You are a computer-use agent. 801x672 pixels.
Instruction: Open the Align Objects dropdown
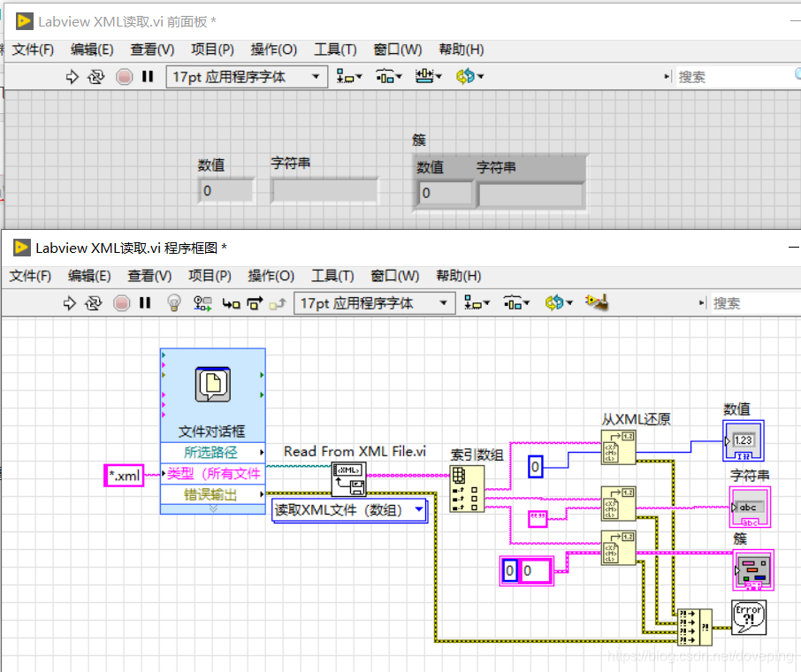tap(477, 302)
